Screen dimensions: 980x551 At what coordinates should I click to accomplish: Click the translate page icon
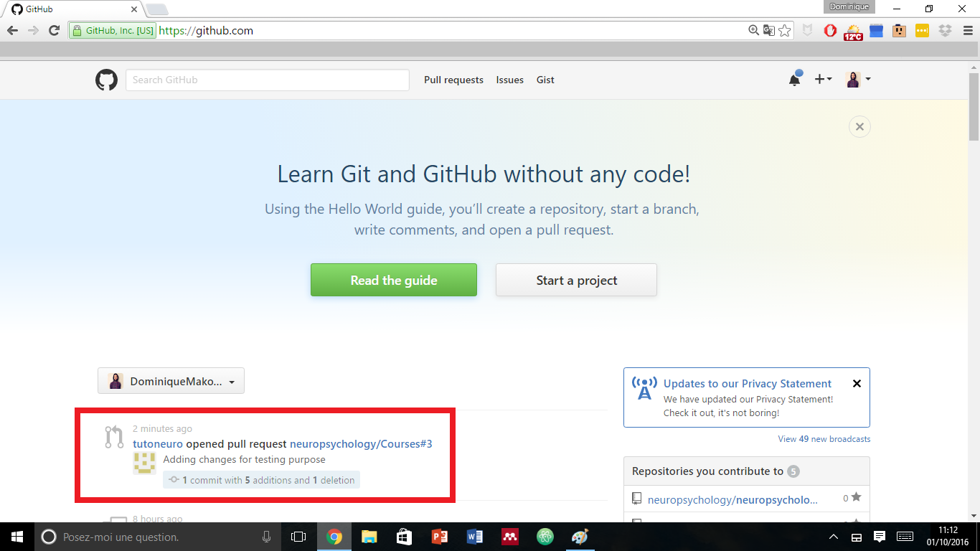coord(769,30)
